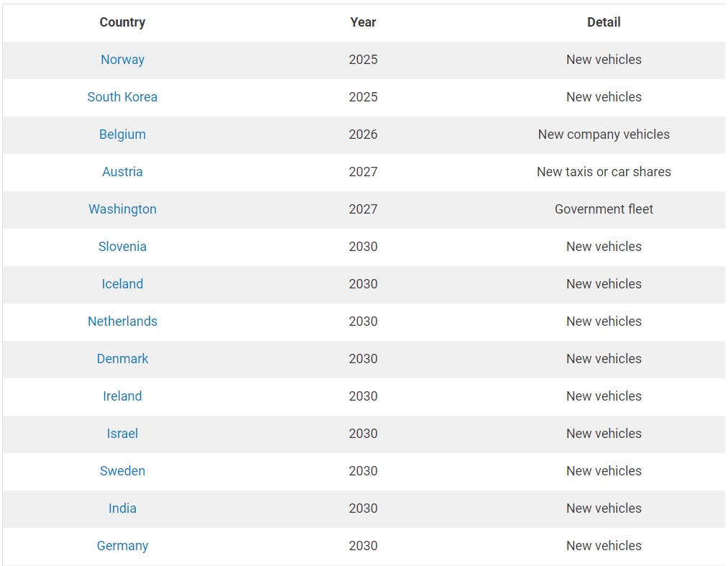
Task: Open the Iceland country link
Action: click(x=122, y=284)
